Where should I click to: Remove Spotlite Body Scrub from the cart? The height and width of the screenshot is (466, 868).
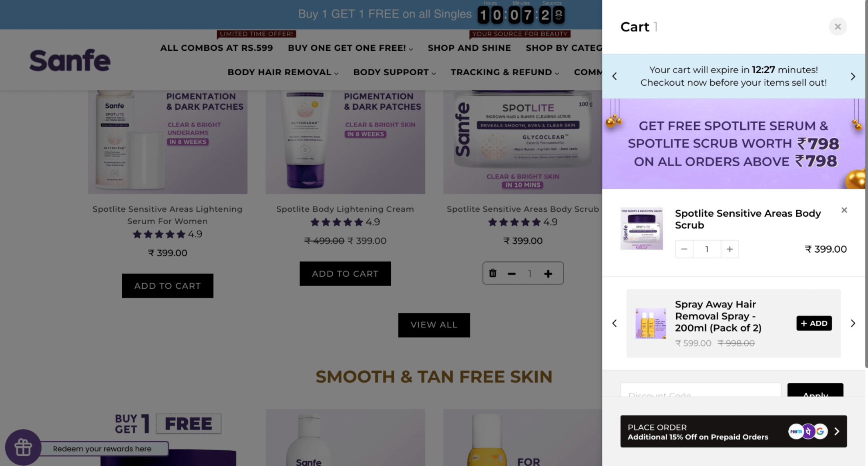844,210
